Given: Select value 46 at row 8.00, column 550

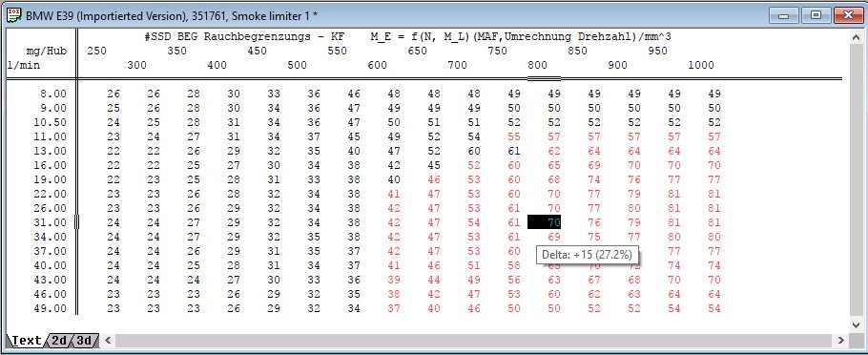Looking at the screenshot, I should tap(353, 94).
